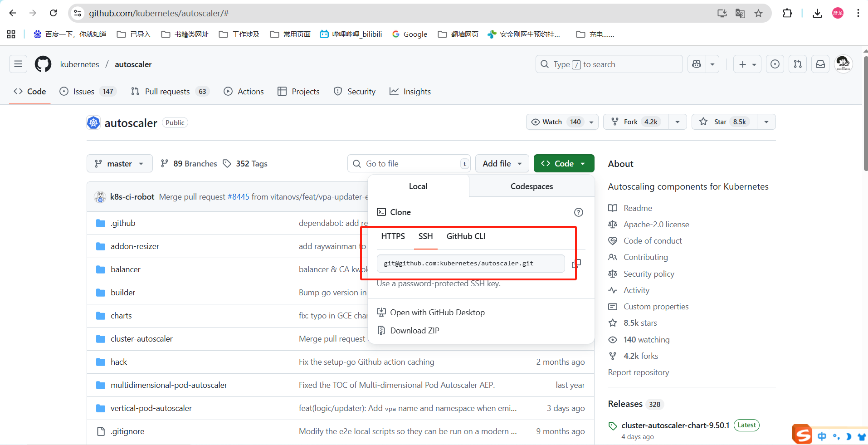This screenshot has width=868, height=445.
Task: Click the translate page icon
Action: 740,13
